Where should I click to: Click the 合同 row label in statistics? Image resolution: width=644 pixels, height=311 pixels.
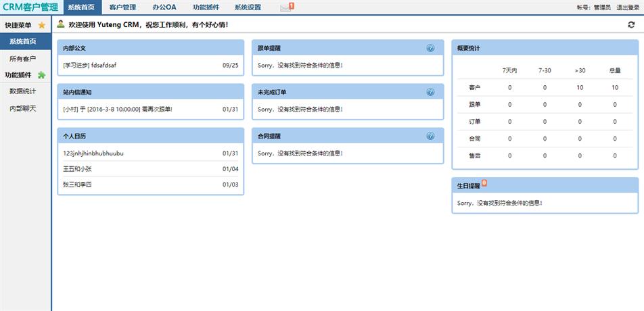(475, 139)
